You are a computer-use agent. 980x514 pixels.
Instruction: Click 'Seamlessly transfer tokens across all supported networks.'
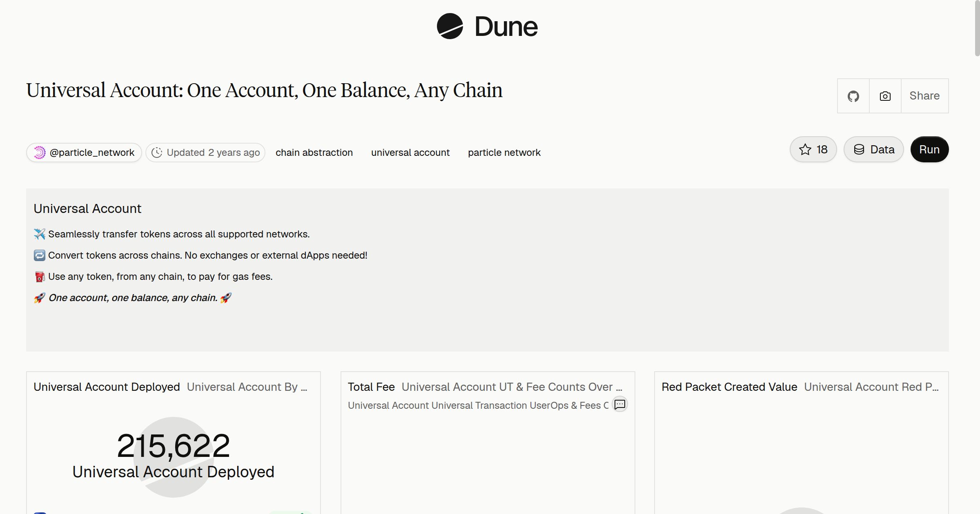179,234
